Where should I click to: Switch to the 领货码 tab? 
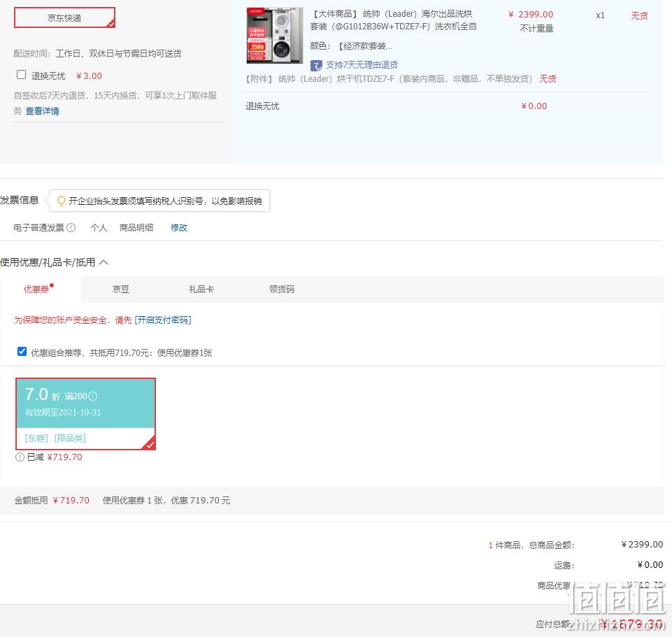[x=282, y=289]
